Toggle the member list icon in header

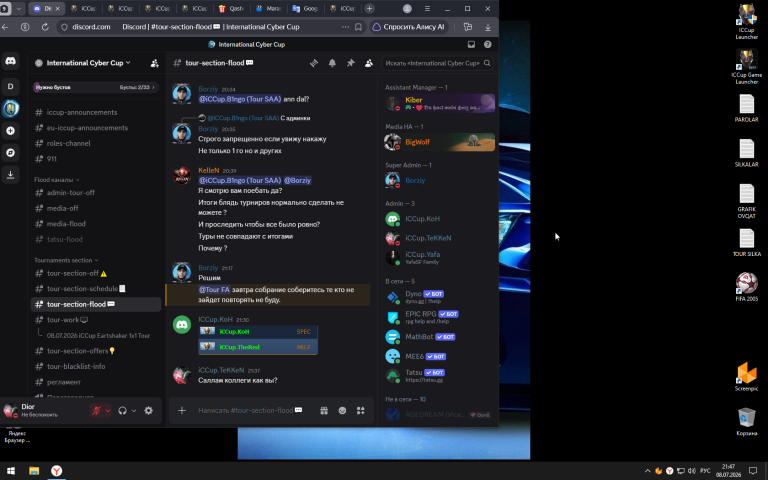(x=369, y=63)
